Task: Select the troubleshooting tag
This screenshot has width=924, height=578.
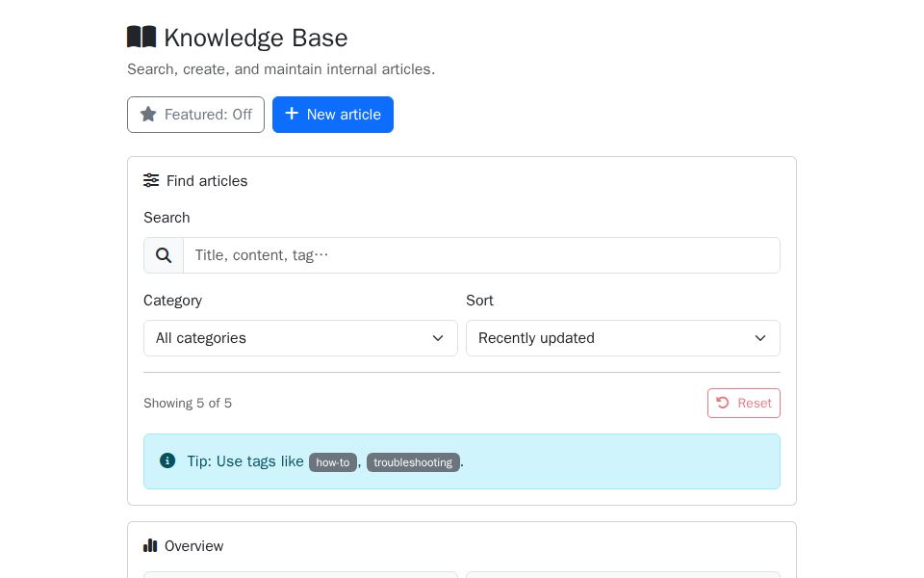Action: point(413,462)
